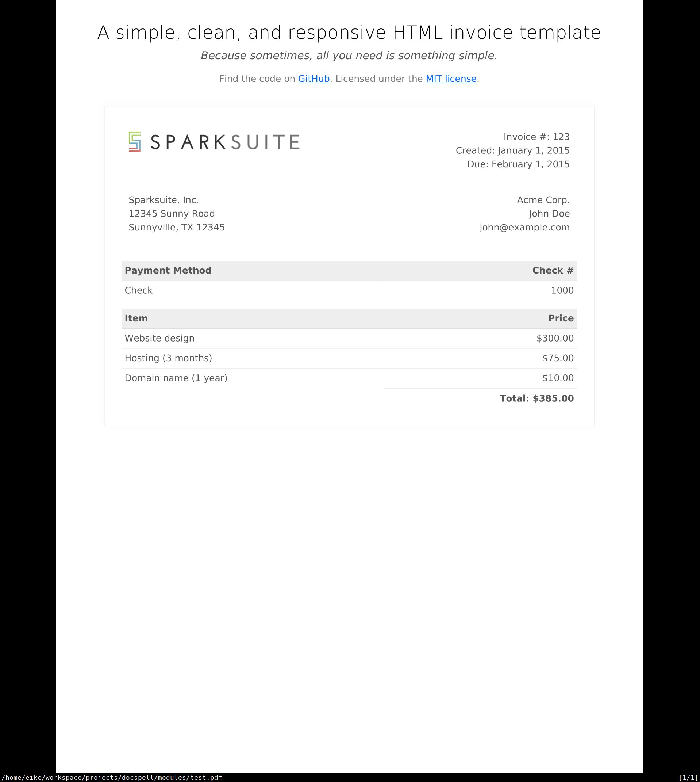The width and height of the screenshot is (700, 782).
Task: Click the $75.00 hosting price
Action: click(558, 358)
